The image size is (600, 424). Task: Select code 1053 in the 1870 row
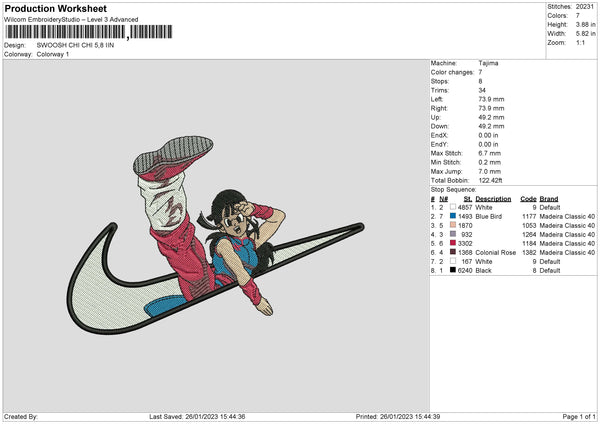point(529,225)
